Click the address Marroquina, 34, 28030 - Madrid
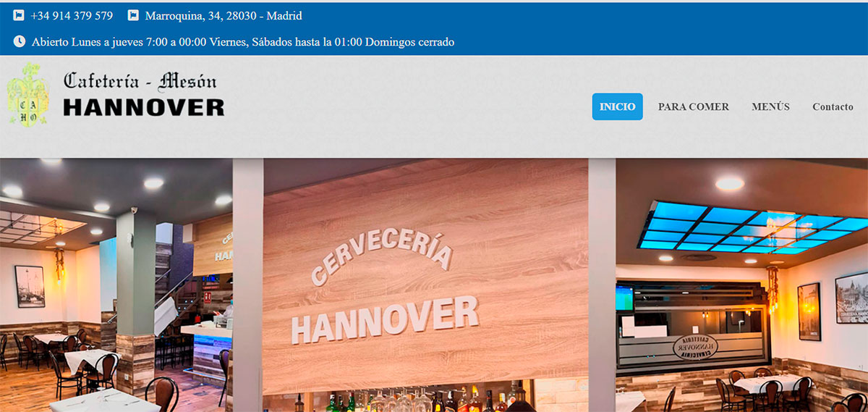 click(x=224, y=15)
